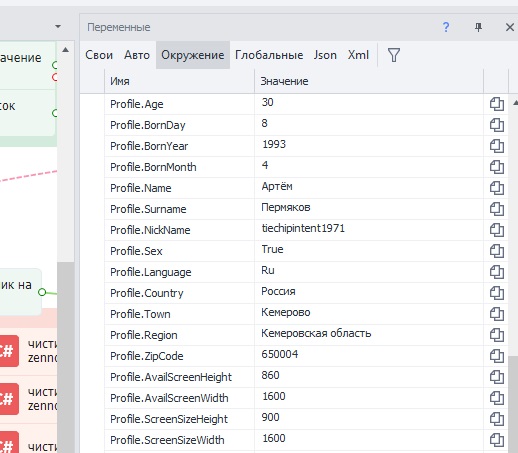This screenshot has width=518, height=453.
Task: Copy the Profile.Town value
Action: coord(497,314)
